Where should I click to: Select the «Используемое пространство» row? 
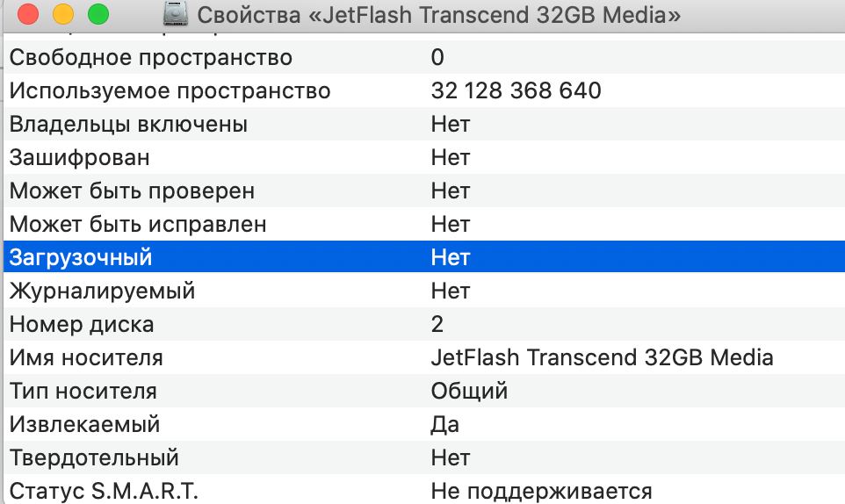coord(170,91)
